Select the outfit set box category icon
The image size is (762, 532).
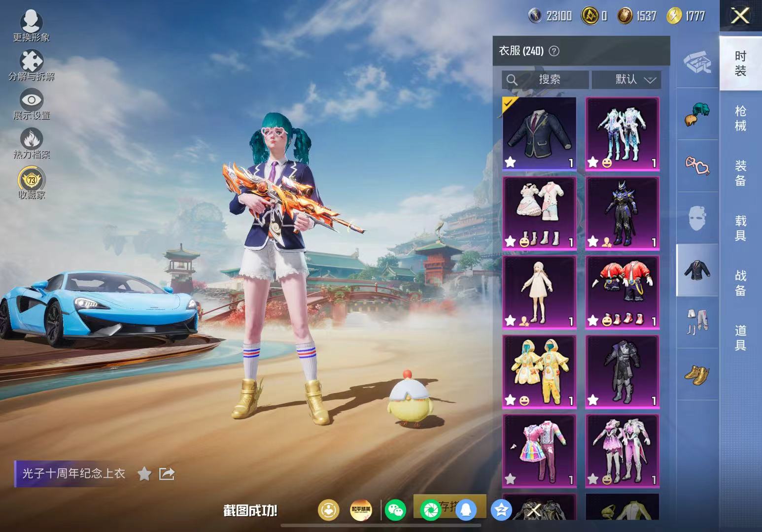pyautogui.click(x=697, y=62)
